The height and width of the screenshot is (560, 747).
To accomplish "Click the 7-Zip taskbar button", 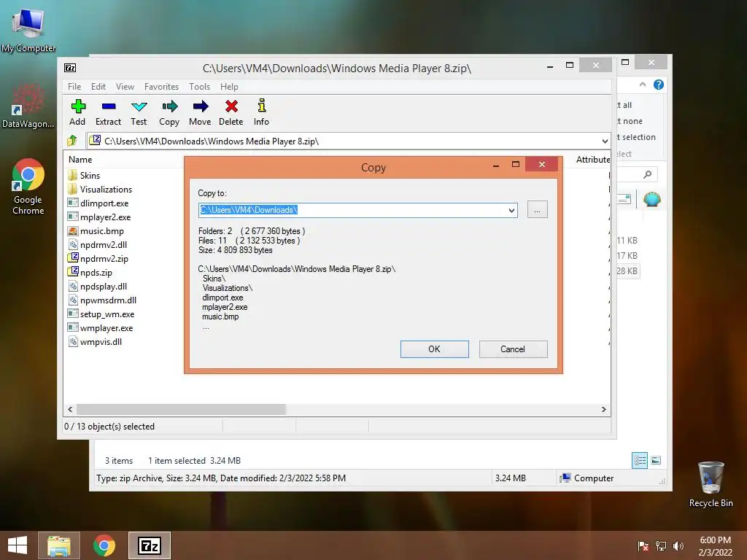I will pos(149,545).
